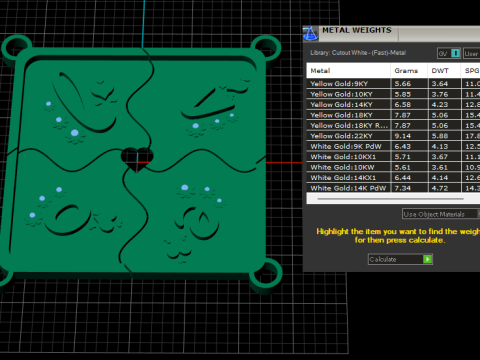Click the 5.66 grams value

(x=403, y=84)
